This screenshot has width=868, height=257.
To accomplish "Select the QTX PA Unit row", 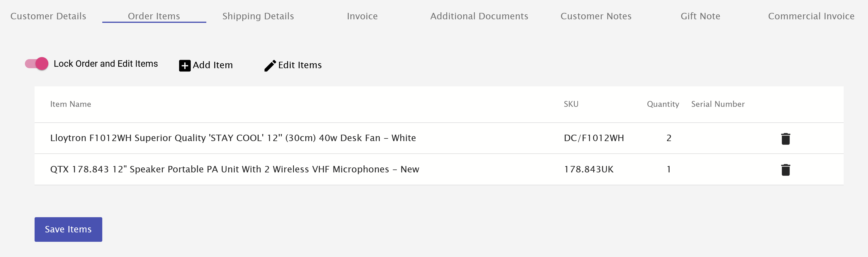I will click(234, 169).
